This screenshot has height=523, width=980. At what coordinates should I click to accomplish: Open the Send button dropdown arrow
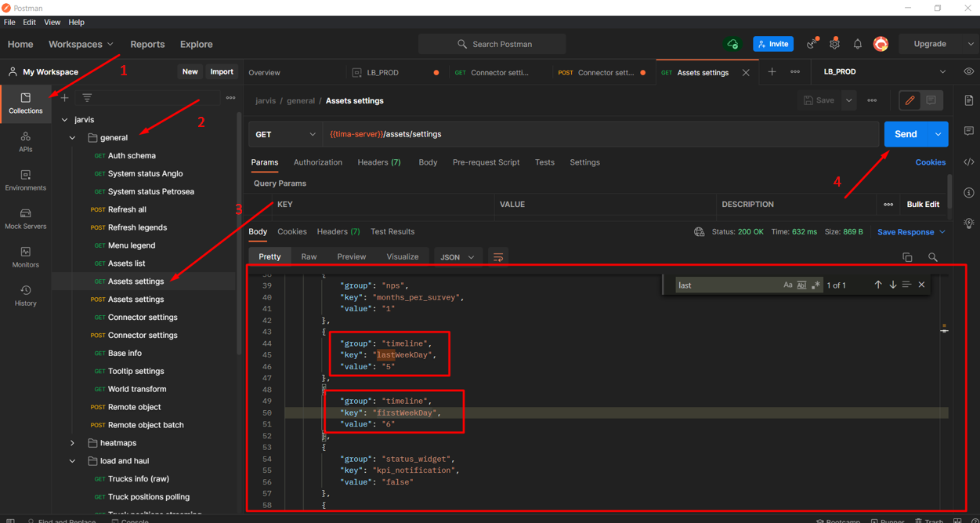pos(938,134)
